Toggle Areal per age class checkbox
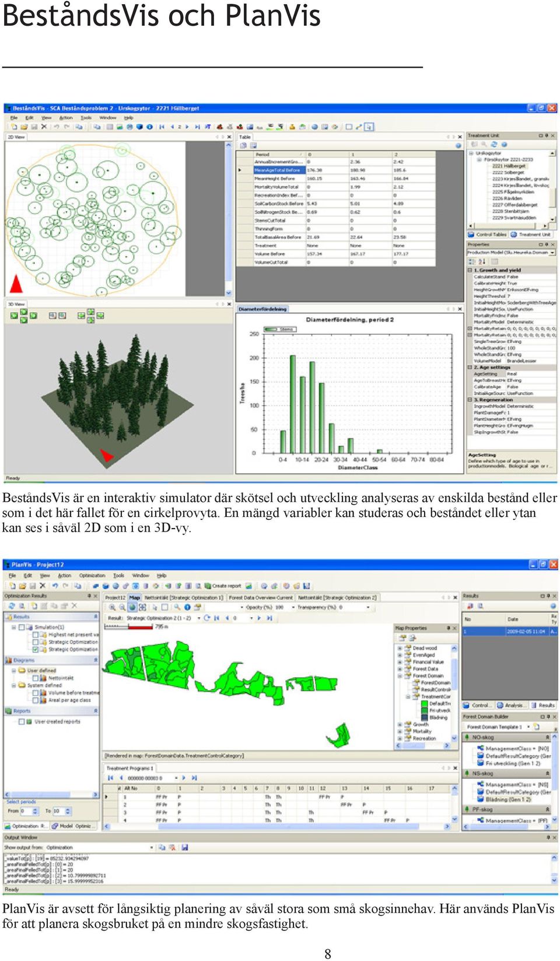The width and height of the screenshot is (560, 961). click(x=36, y=700)
